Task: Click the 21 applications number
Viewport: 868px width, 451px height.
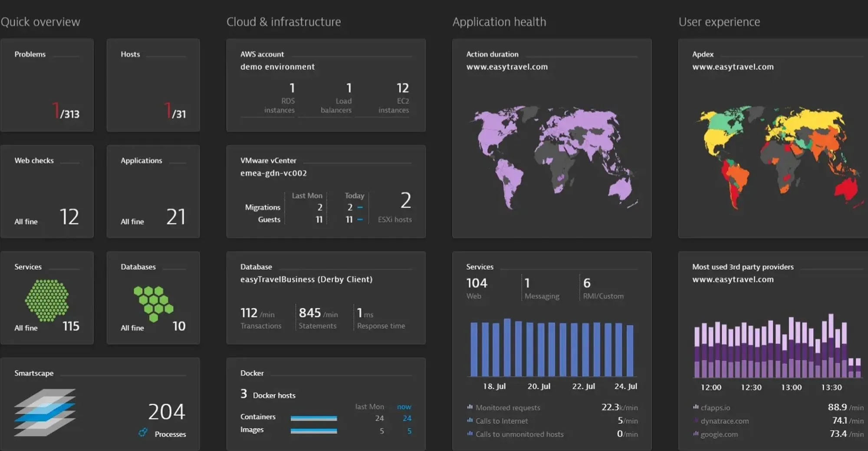Action: coord(176,217)
